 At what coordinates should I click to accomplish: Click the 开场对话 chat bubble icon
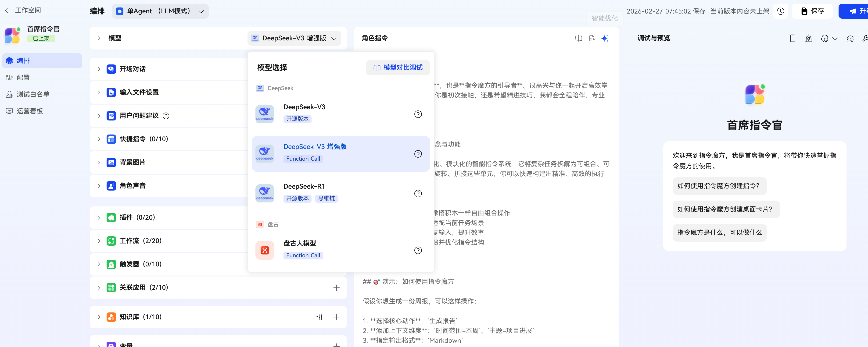111,69
